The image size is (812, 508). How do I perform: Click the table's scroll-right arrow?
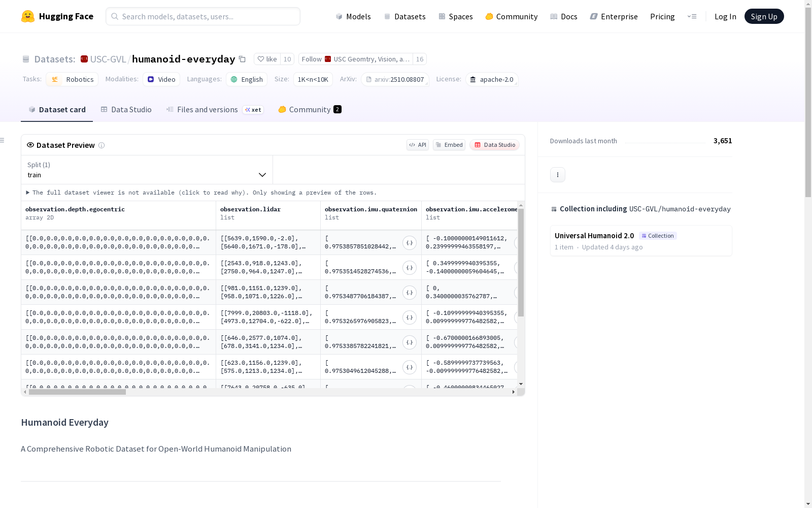pyautogui.click(x=514, y=392)
